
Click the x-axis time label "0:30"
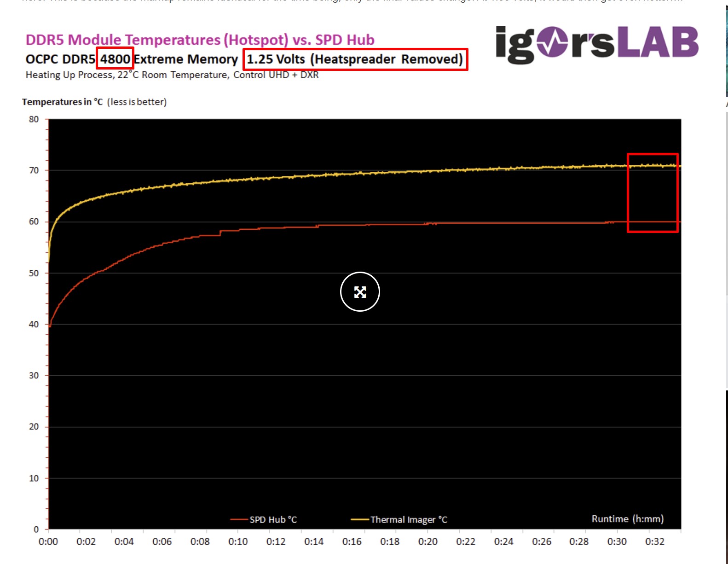[x=617, y=541]
